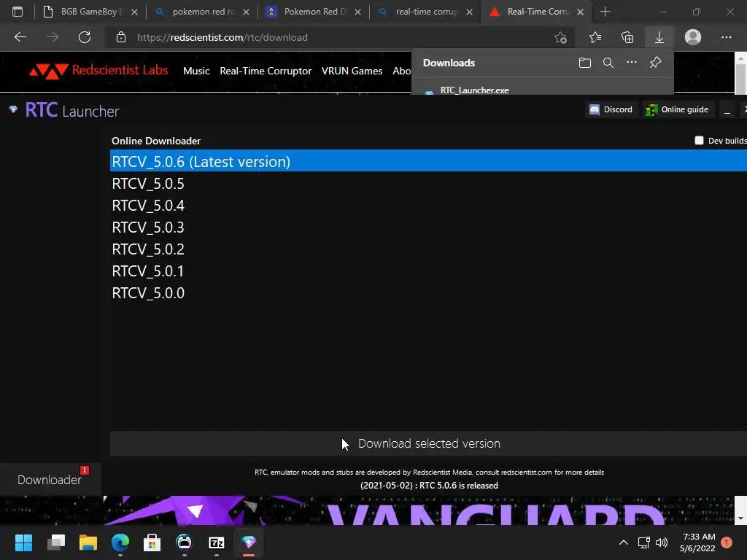Add this page to favorites
The image size is (747, 560).
561,37
